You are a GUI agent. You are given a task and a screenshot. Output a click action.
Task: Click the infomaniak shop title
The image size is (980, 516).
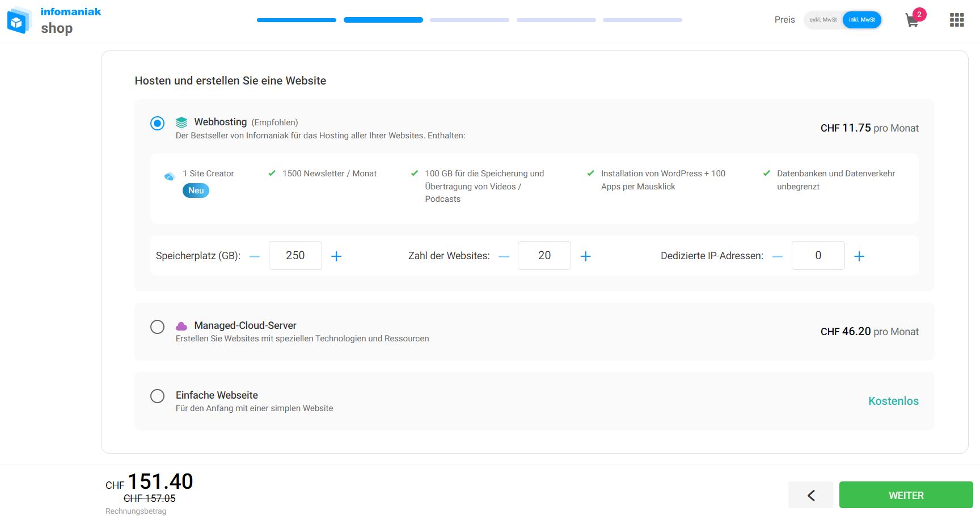[71, 20]
